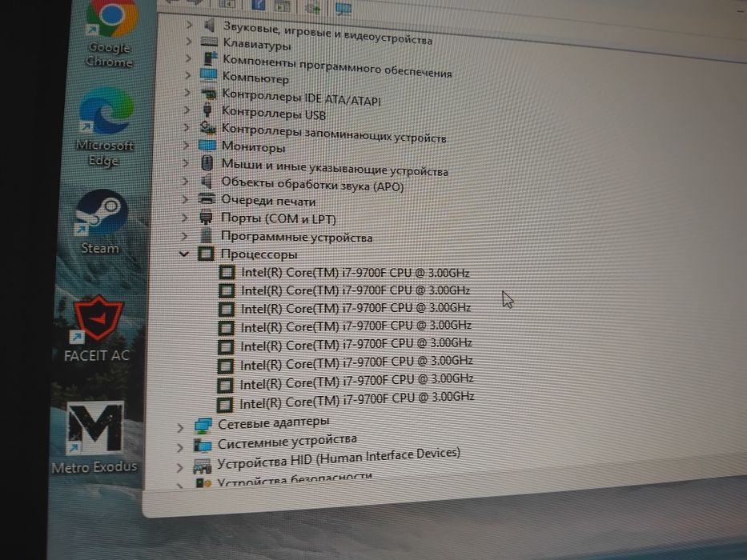Expand the Контроллеры USB node

point(187,110)
